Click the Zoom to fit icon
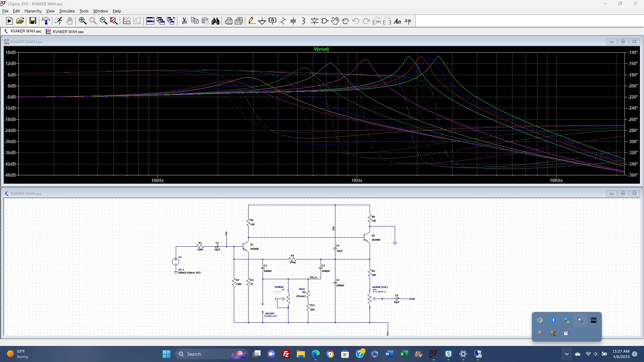Screen dimensions: 644x362 click(x=114, y=21)
